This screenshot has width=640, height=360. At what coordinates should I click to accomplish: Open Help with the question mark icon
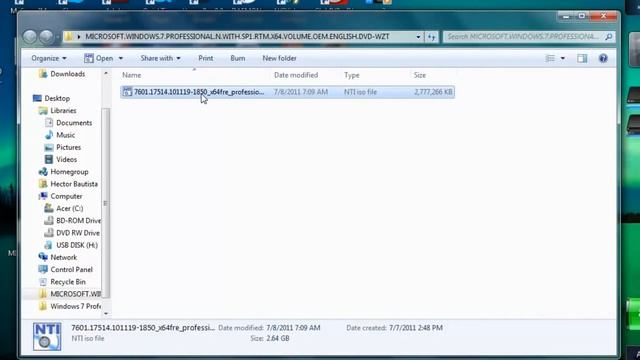pyautogui.click(x=603, y=58)
